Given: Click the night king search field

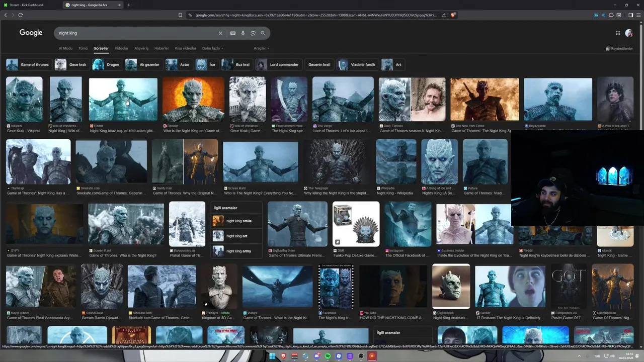Looking at the screenshot, I should (x=136, y=33).
